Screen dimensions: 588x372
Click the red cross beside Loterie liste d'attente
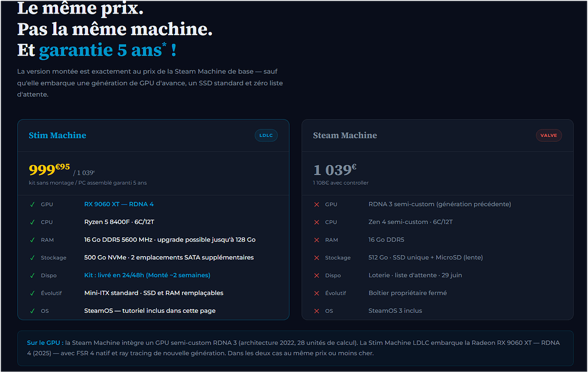tap(316, 275)
